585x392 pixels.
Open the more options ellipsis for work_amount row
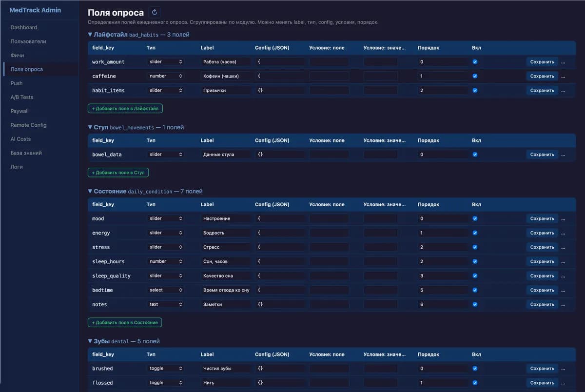pos(563,62)
